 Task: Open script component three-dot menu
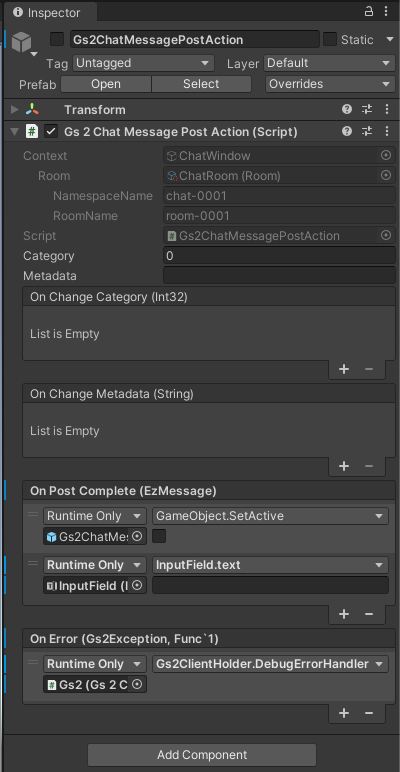click(x=386, y=131)
